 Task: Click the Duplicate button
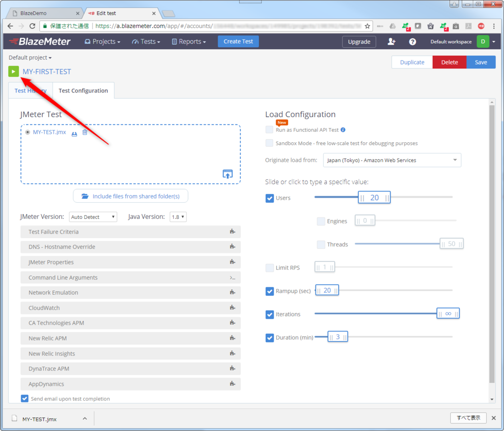412,62
